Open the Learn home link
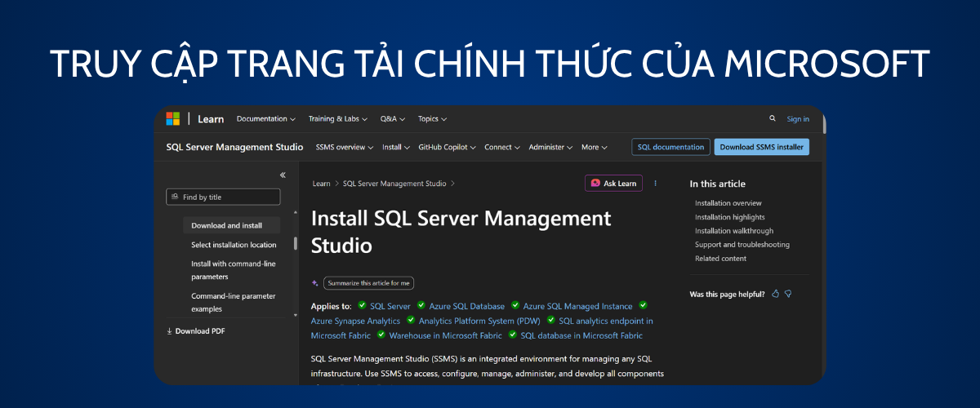 click(x=211, y=119)
